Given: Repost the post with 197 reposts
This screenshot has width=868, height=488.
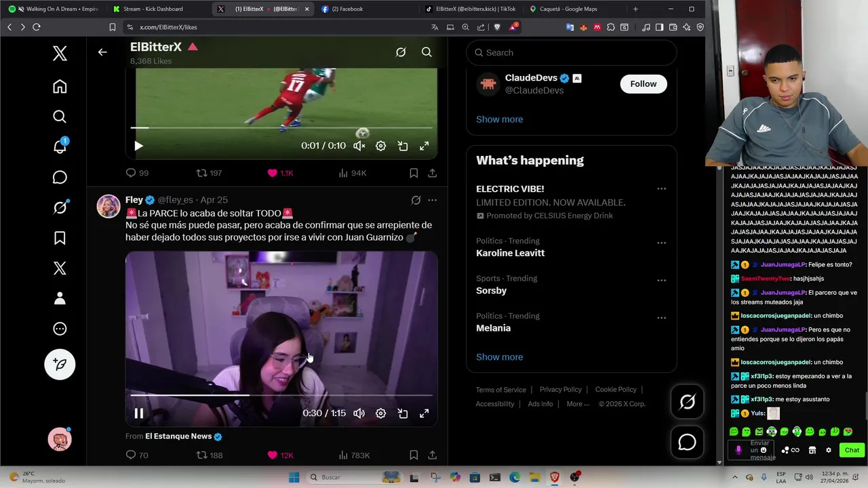Looking at the screenshot, I should pos(209,173).
